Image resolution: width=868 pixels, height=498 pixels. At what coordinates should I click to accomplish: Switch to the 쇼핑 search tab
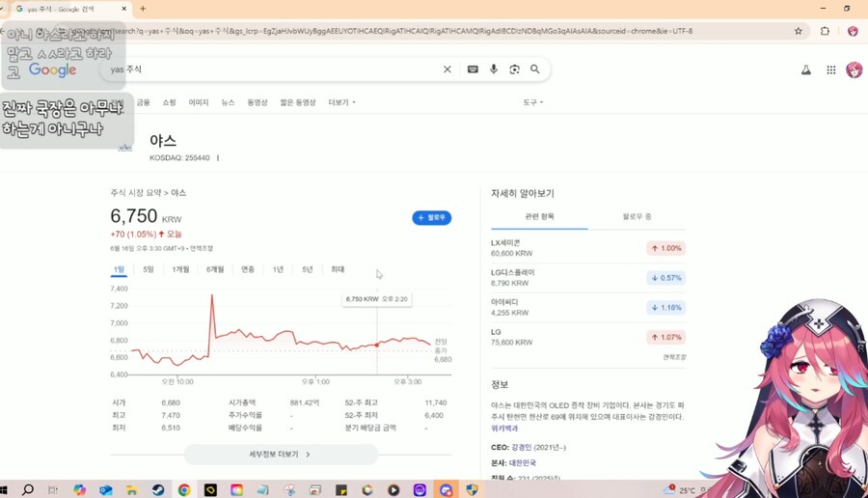[169, 102]
